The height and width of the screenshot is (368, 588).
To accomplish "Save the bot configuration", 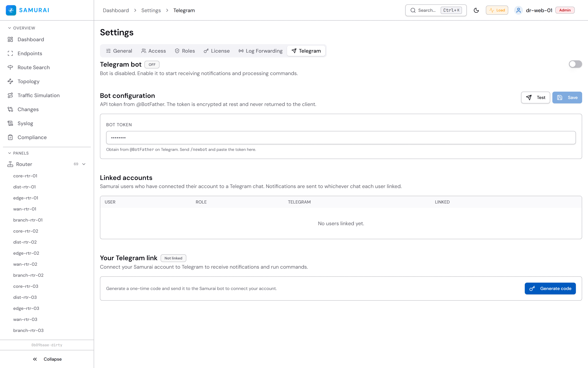I will pos(567,98).
